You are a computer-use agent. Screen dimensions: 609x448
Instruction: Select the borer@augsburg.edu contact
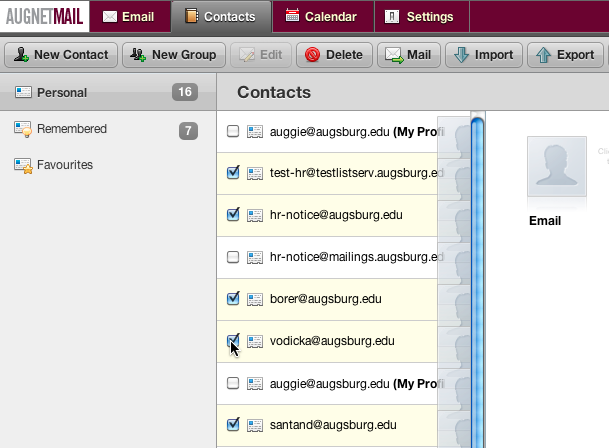343,299
